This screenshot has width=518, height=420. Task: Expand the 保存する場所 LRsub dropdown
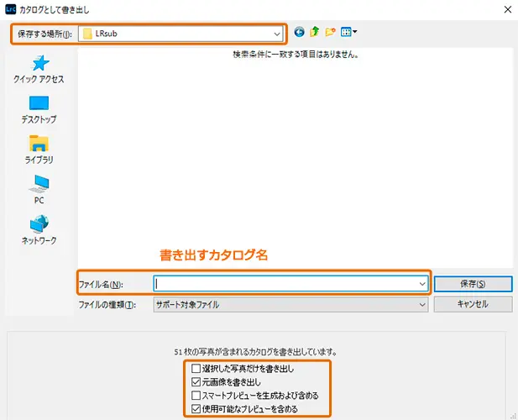277,34
